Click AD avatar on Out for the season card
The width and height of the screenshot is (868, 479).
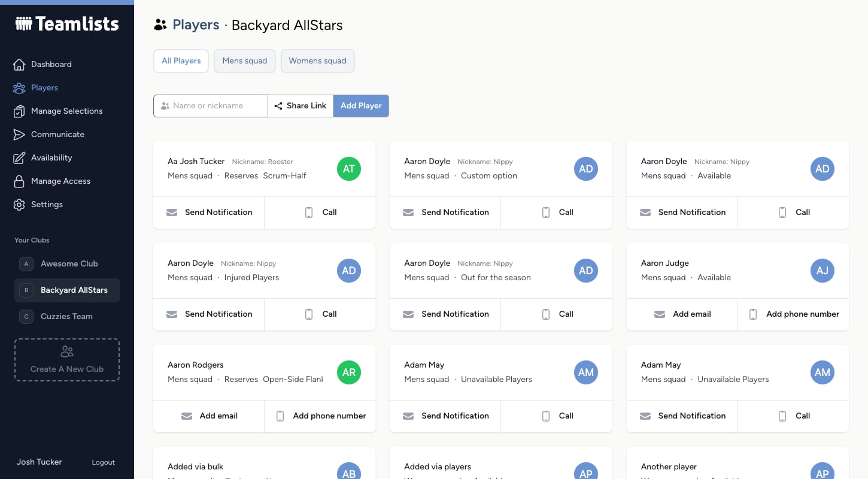586,271
